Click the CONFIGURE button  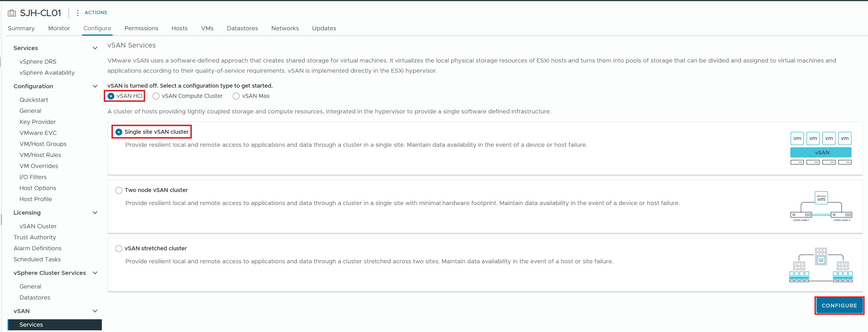(839, 305)
